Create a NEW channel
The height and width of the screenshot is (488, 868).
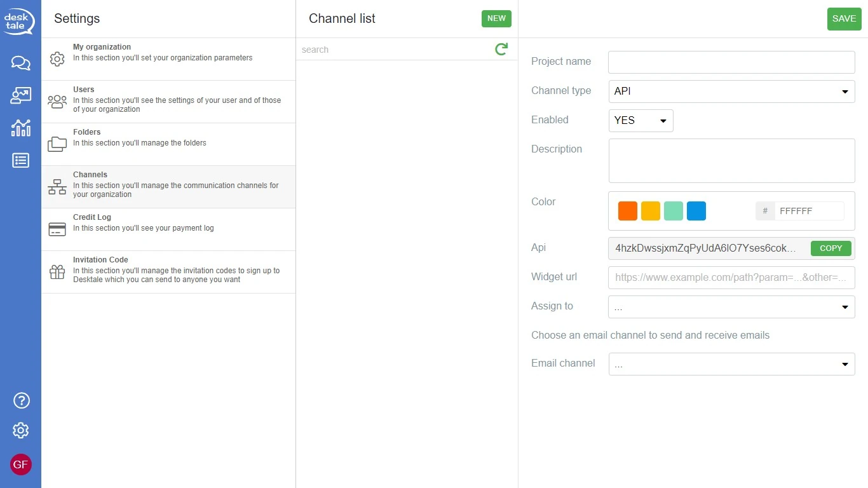tap(496, 18)
